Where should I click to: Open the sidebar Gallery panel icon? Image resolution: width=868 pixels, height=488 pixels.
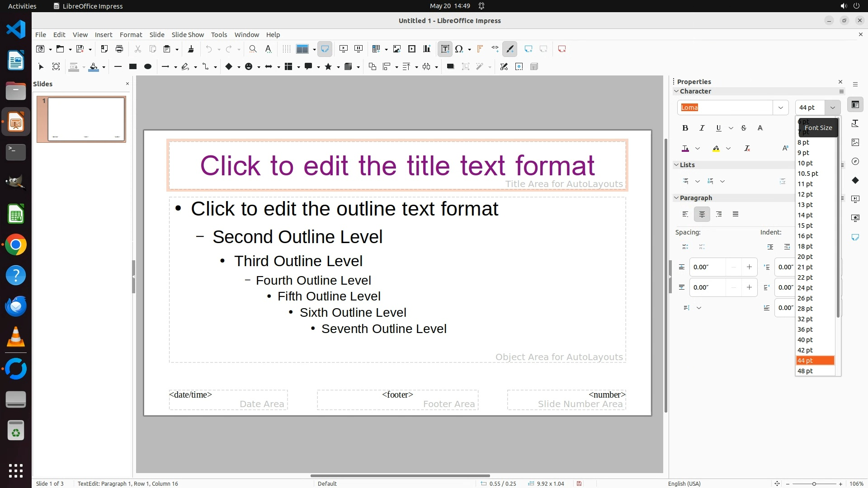(855, 142)
